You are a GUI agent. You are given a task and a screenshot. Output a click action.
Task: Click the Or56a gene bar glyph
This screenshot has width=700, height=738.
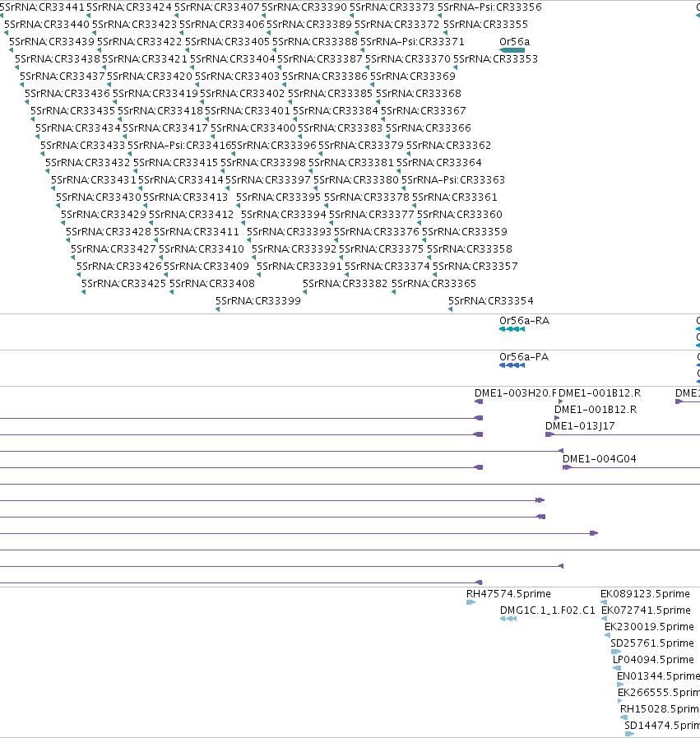(512, 50)
